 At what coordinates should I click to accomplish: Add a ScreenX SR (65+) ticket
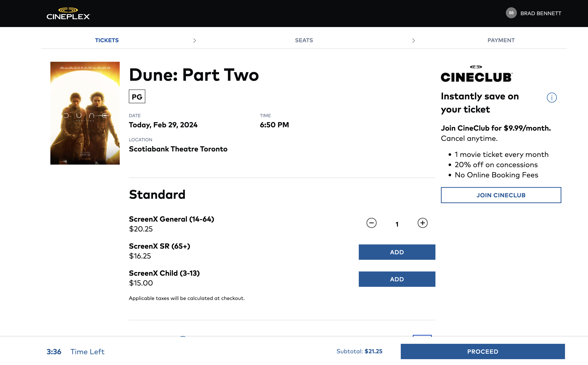(397, 252)
